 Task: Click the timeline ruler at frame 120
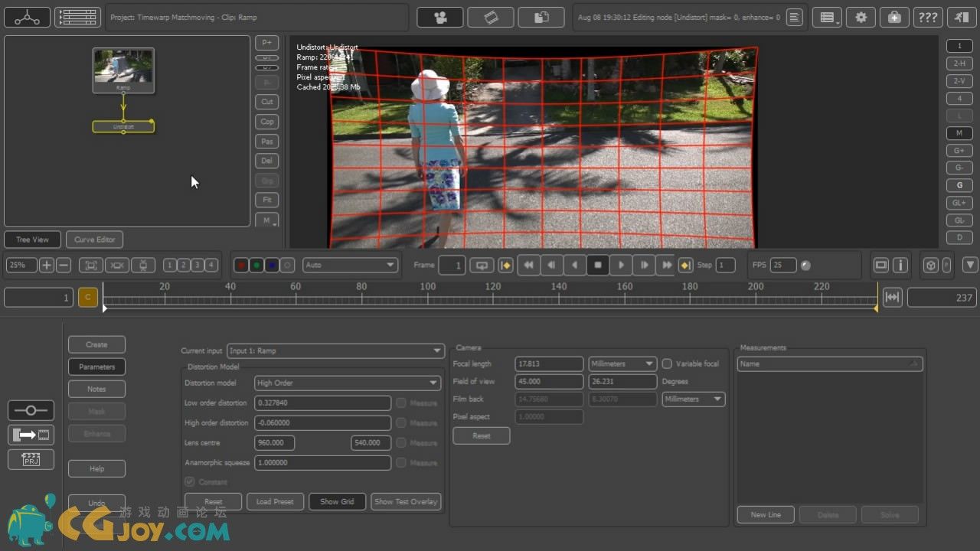point(493,297)
